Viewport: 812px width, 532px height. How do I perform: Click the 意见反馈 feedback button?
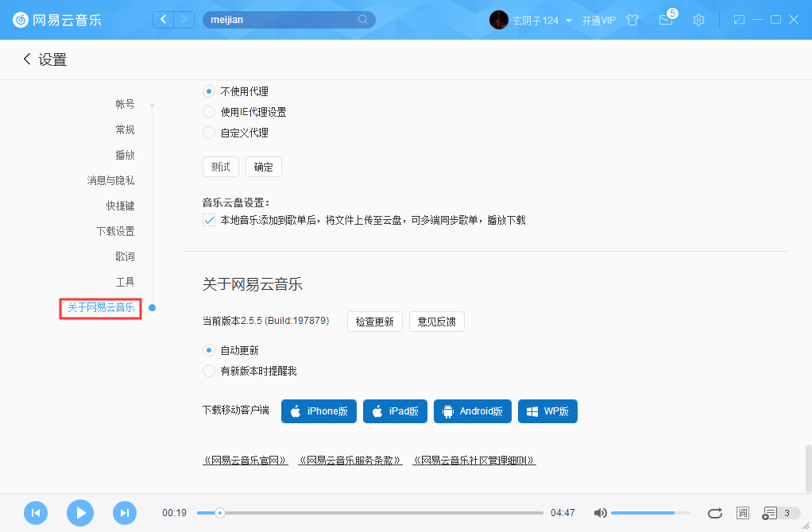click(x=436, y=322)
